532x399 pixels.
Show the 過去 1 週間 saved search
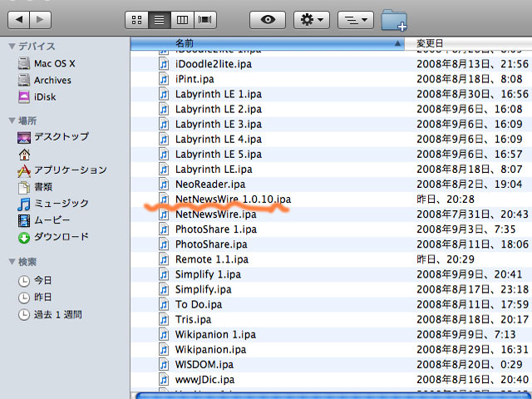[50, 314]
